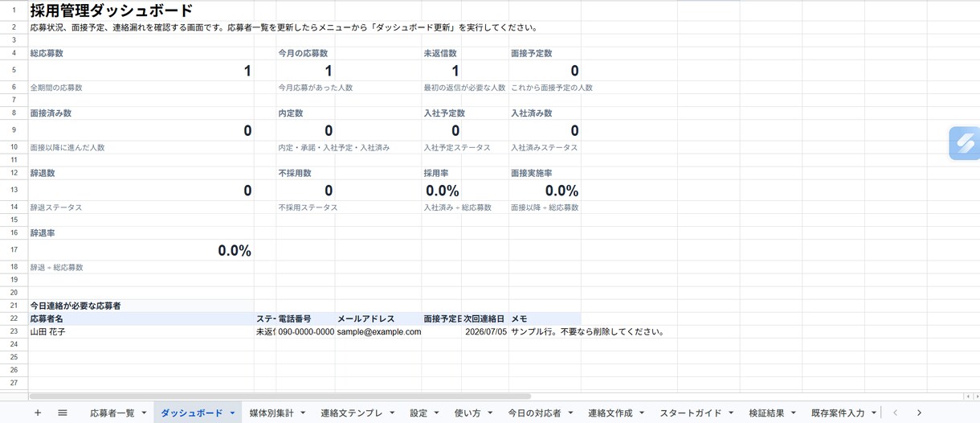Select the 今月の応募数 label cell
The height and width of the screenshot is (423, 980).
[305, 53]
